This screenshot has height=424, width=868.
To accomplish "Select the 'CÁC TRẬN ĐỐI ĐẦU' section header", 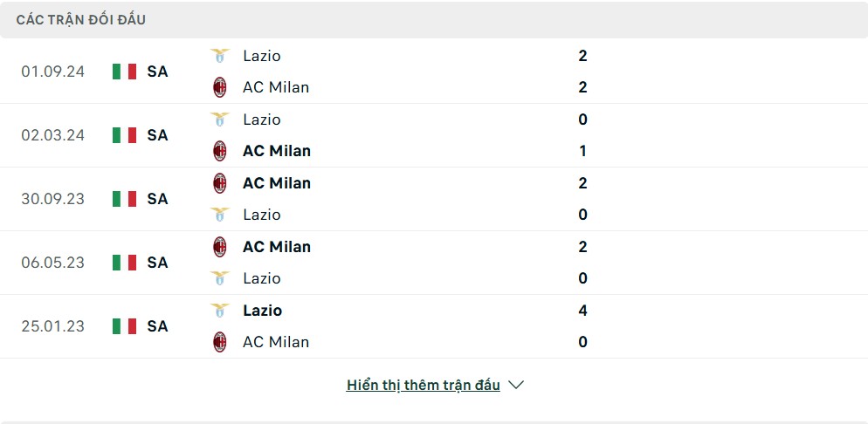I will 81,19.
